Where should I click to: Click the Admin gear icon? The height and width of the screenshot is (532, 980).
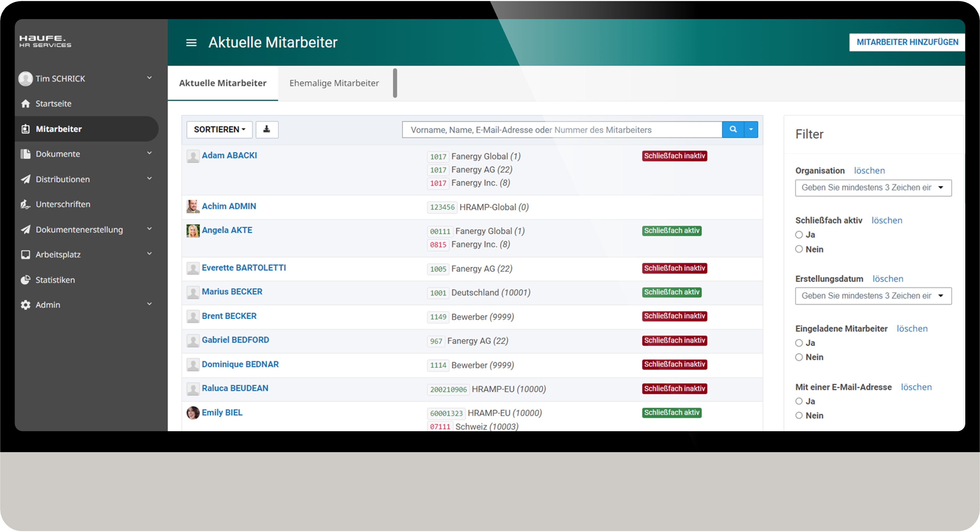(25, 305)
